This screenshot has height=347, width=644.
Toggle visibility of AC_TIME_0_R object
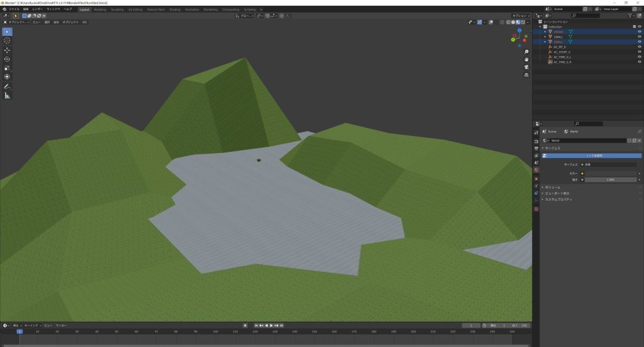(640, 62)
